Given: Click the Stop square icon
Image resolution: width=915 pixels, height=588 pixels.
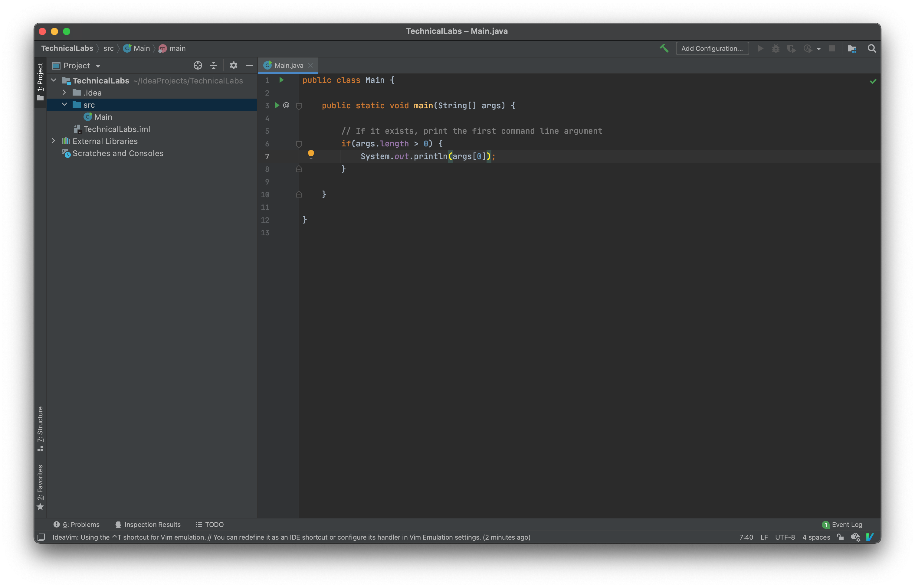Looking at the screenshot, I should (x=832, y=48).
